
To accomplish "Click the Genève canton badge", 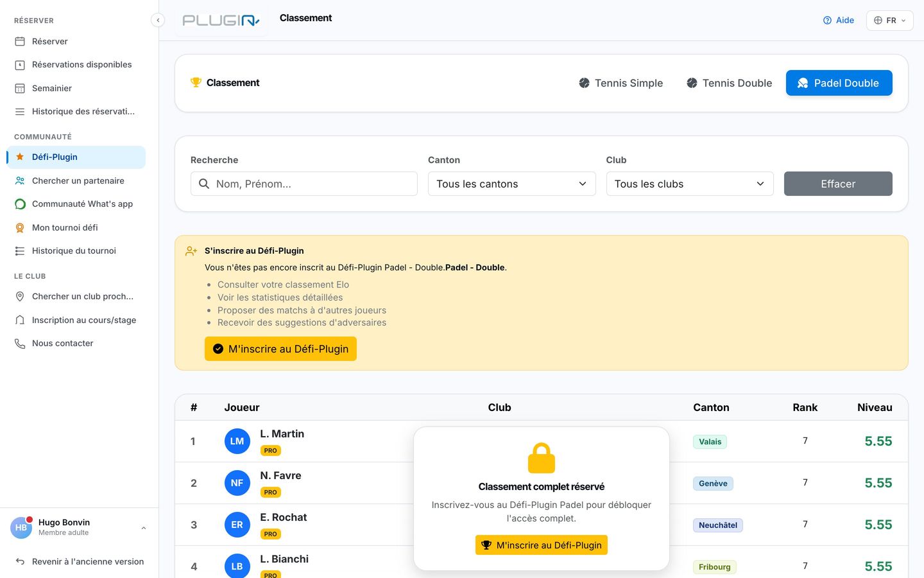I will [713, 484].
